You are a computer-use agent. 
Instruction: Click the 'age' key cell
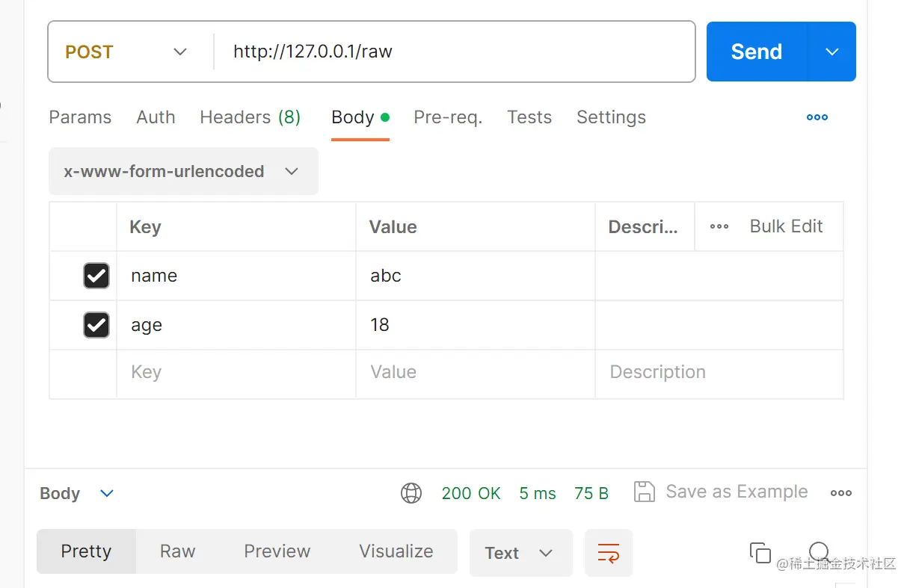(236, 325)
